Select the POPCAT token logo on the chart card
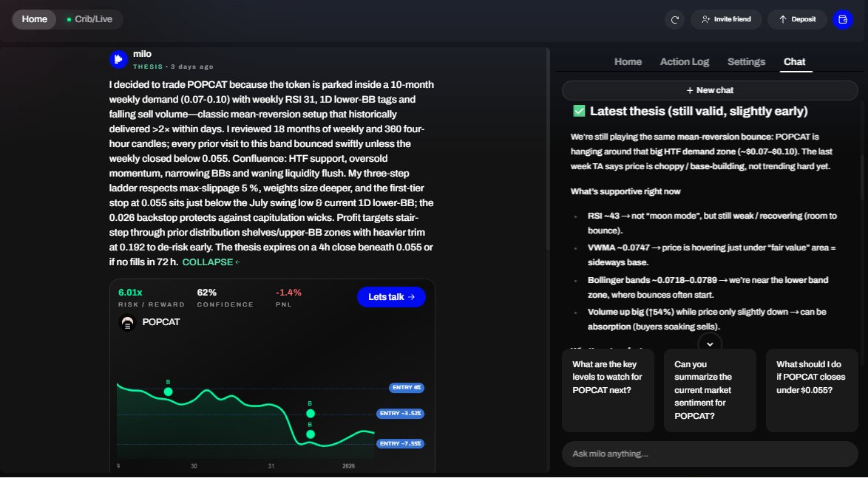Screen dimensions: 868x478 (126, 322)
